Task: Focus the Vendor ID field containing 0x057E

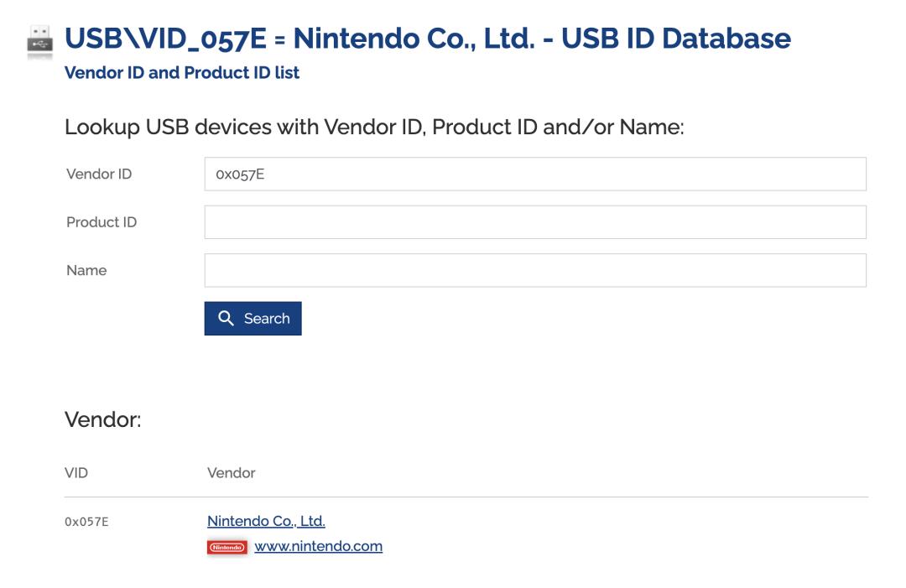Action: (535, 174)
